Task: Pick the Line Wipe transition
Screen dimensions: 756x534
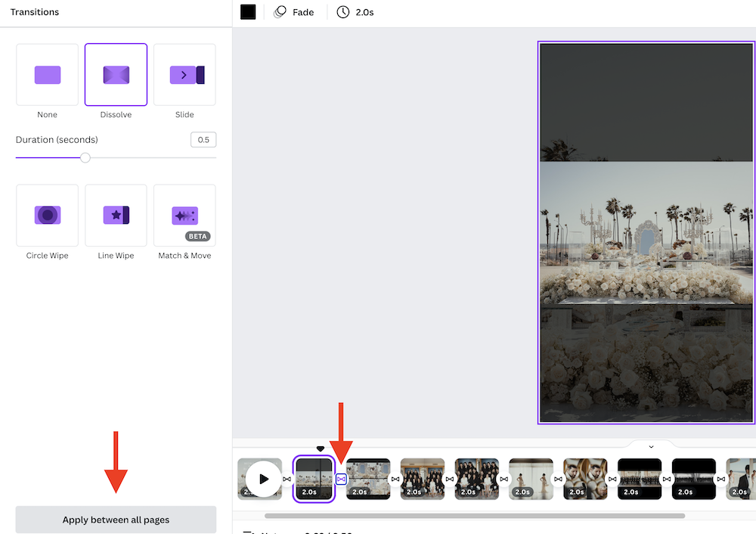Action: coord(115,216)
